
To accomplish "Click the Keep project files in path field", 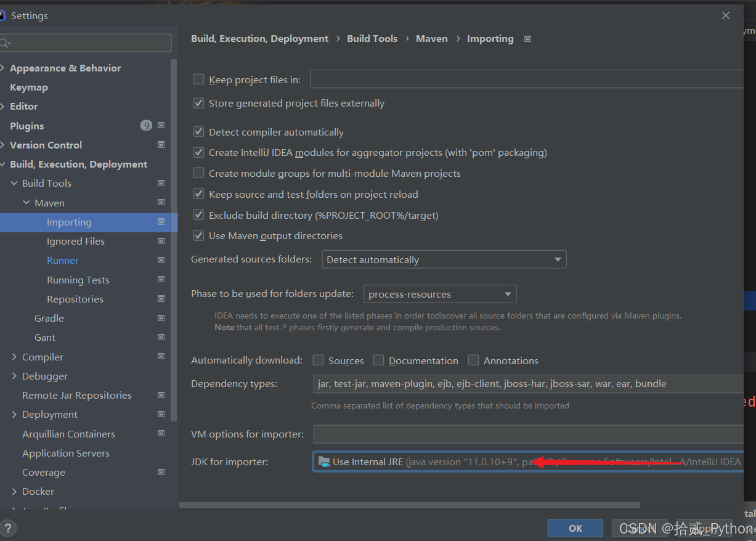I will 527,79.
